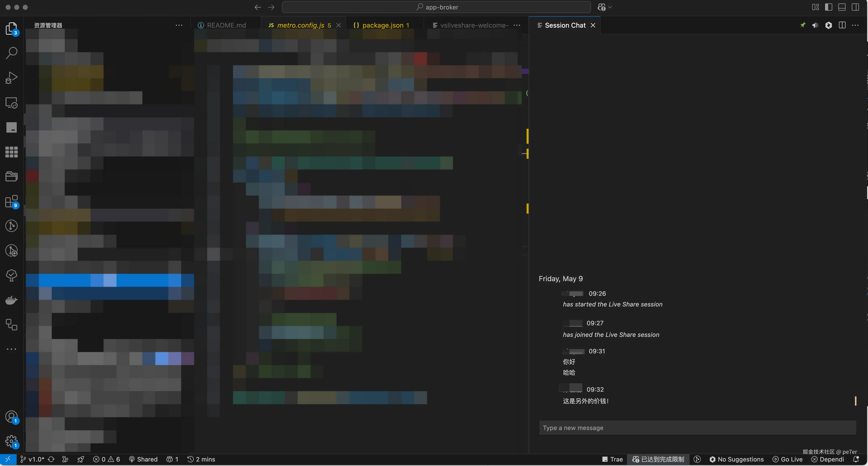The image size is (868, 466).
Task: Open the Extensions view with badge 9
Action: [x=12, y=202]
